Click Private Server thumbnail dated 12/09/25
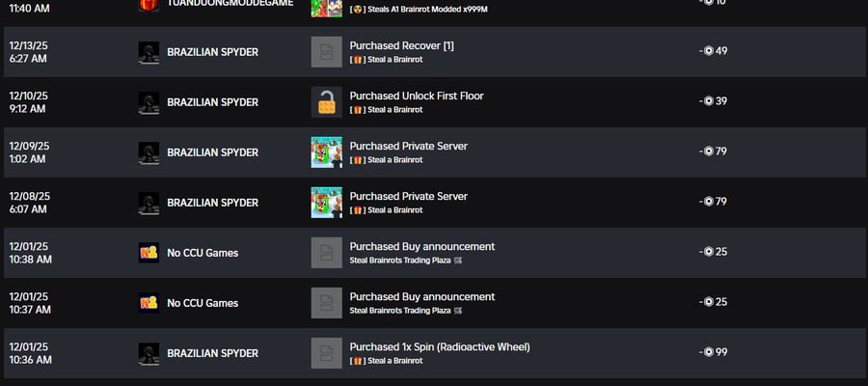This screenshot has height=386, width=868. click(x=327, y=152)
